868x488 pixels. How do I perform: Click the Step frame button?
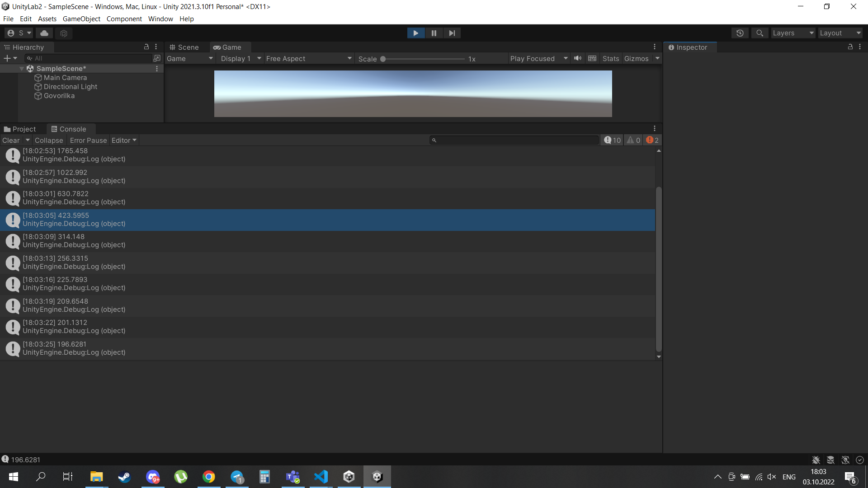pyautogui.click(x=452, y=33)
